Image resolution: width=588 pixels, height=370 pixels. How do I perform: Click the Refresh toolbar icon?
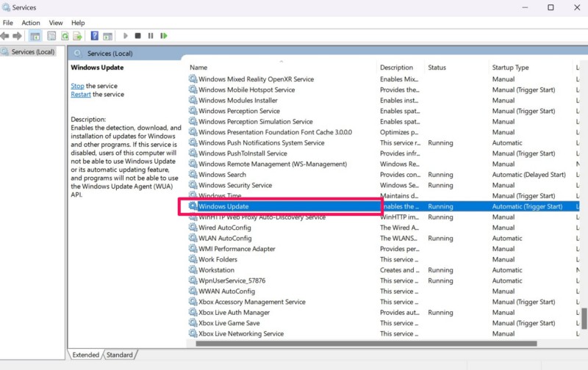65,35
